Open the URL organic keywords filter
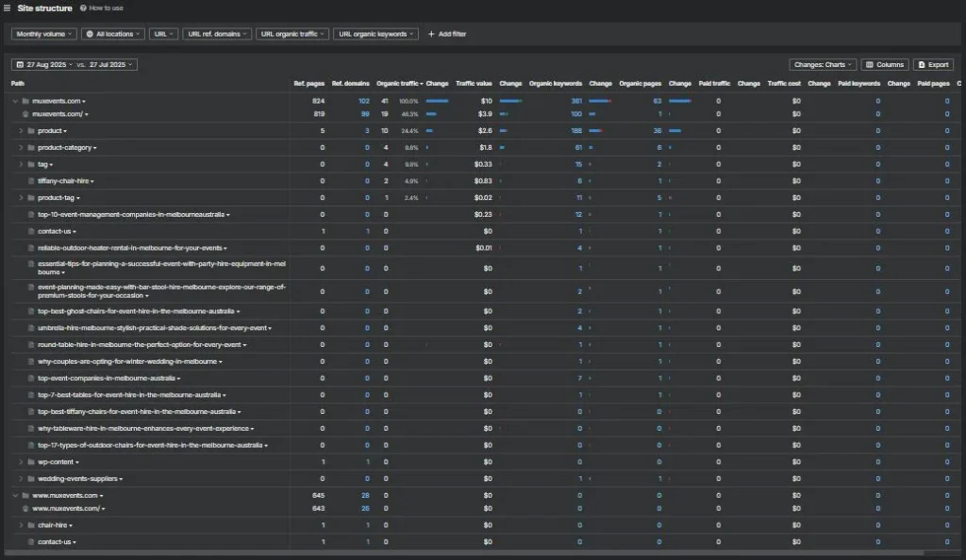This screenshot has width=966, height=560. coord(375,34)
